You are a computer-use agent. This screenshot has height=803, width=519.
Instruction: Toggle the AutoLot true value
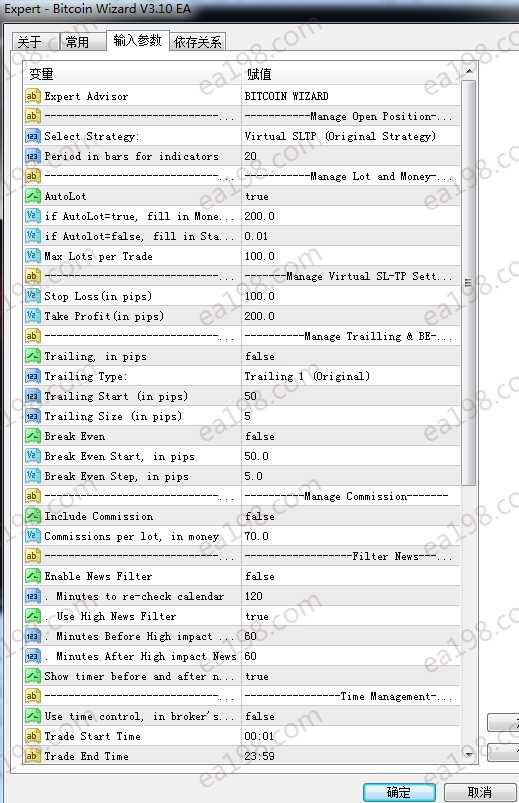coord(351,196)
